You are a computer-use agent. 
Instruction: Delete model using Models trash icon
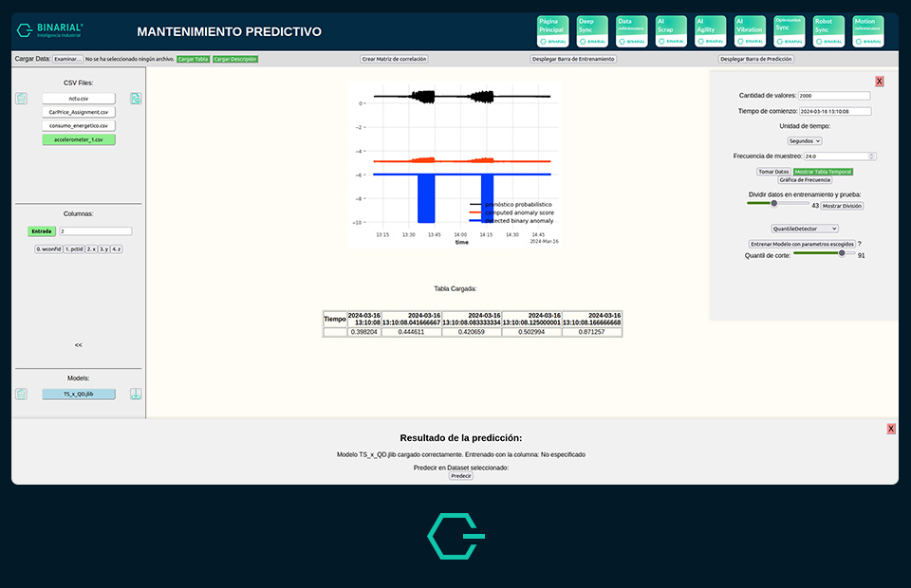22,394
